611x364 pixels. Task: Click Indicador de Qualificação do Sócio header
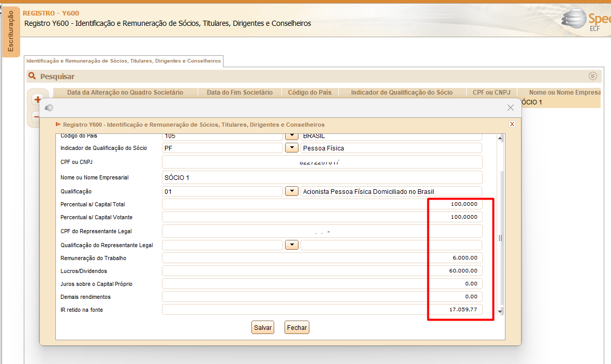click(x=402, y=92)
